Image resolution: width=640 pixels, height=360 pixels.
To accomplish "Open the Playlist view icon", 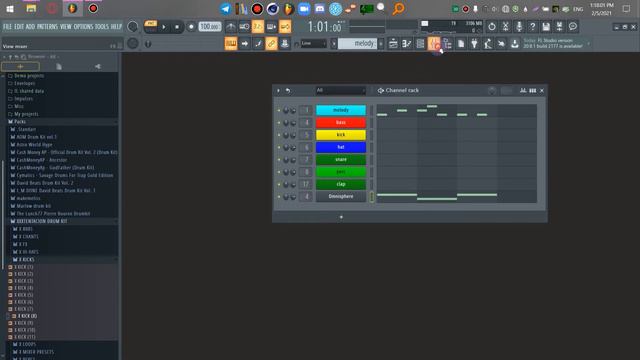I will [x=393, y=43].
